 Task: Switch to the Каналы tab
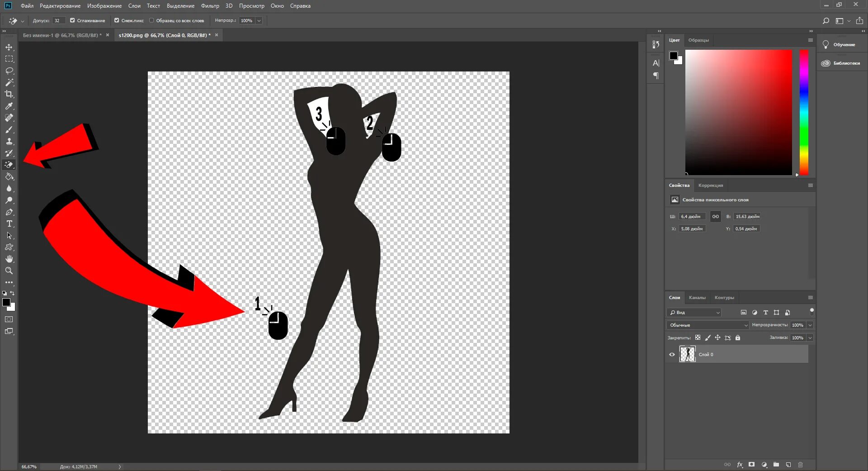697,298
